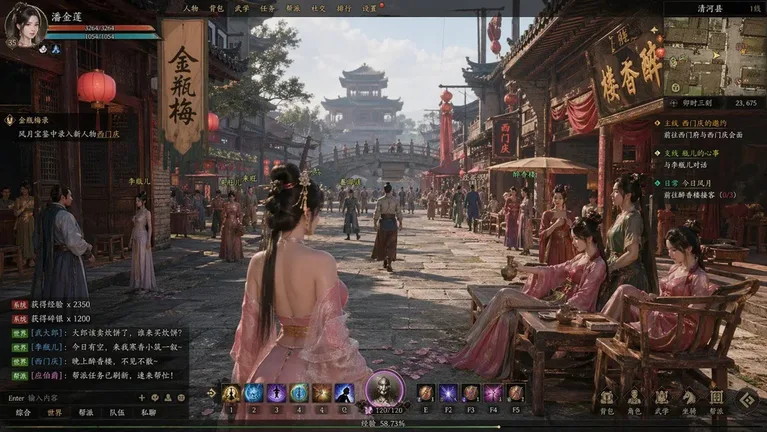The width and height of the screenshot is (767, 432).
Task: Switch to the 私聊 chat tab
Action: click(148, 413)
